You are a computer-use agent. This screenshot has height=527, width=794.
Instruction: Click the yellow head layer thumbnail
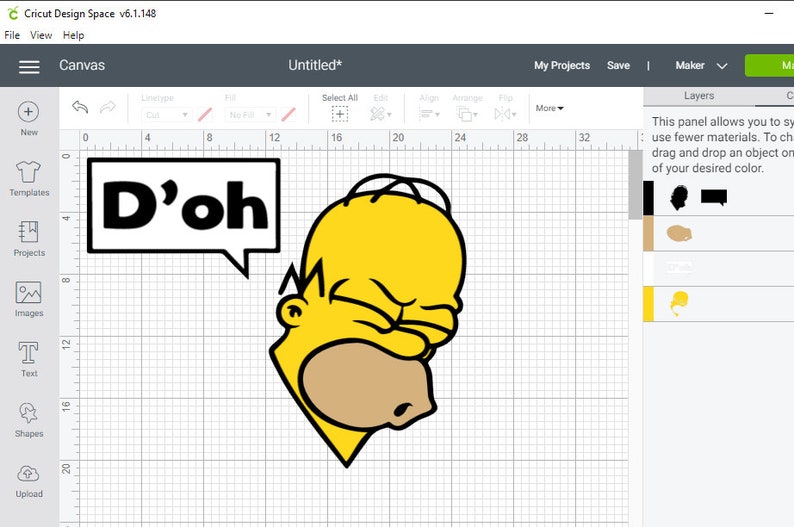tap(679, 304)
